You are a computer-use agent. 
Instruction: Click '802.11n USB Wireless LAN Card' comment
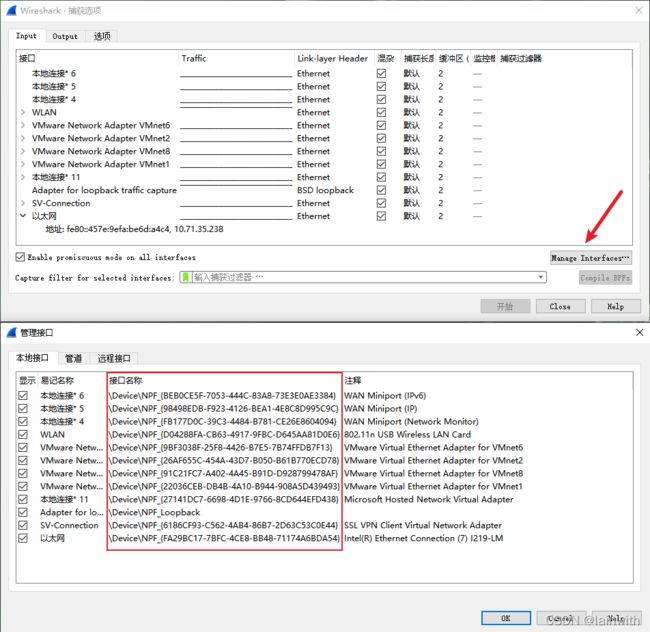click(407, 434)
